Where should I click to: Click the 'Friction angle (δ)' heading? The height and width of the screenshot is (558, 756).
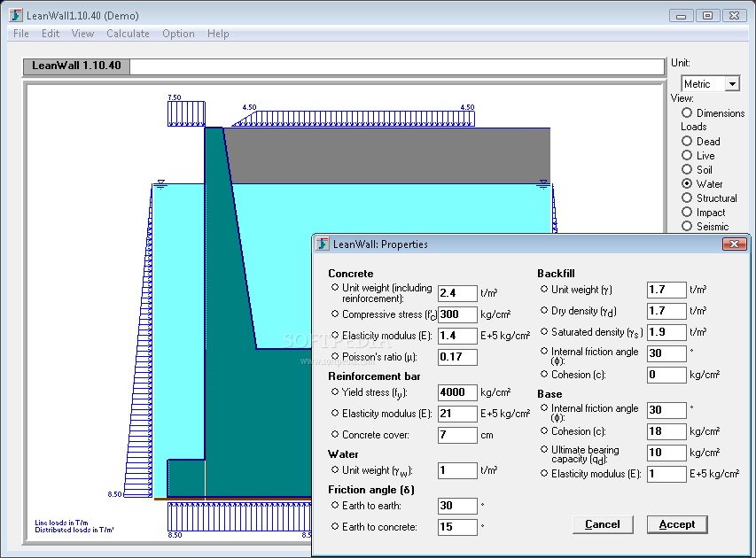pos(371,490)
